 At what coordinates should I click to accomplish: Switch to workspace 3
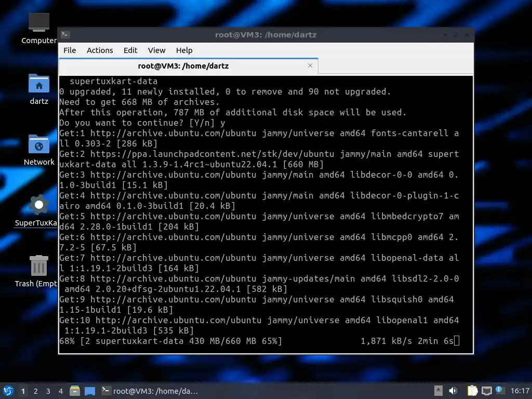pos(48,391)
